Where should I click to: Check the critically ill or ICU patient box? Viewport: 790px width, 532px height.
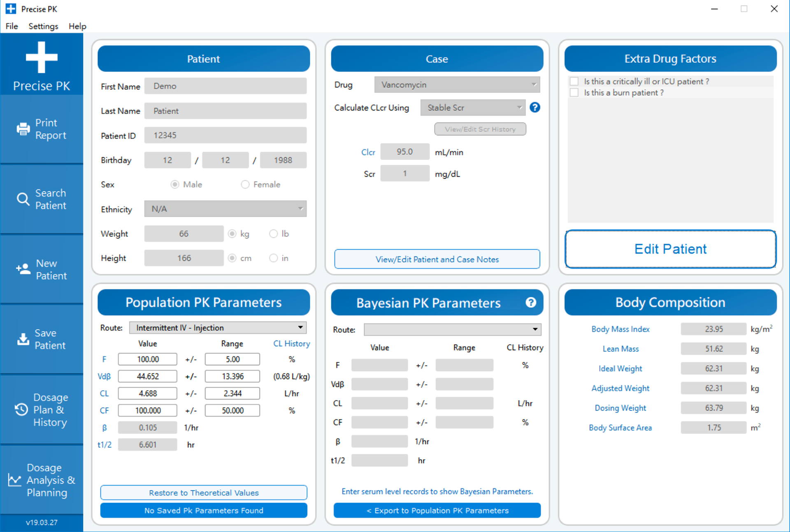(574, 81)
